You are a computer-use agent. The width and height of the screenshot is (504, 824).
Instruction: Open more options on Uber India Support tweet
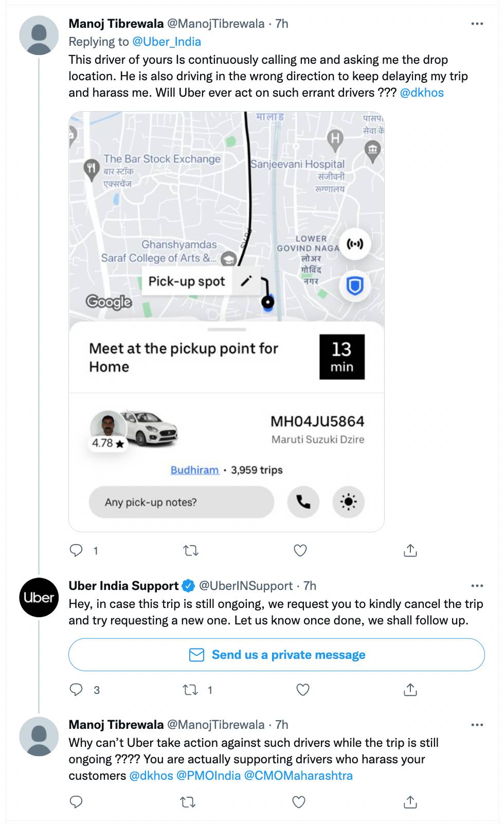point(477,586)
